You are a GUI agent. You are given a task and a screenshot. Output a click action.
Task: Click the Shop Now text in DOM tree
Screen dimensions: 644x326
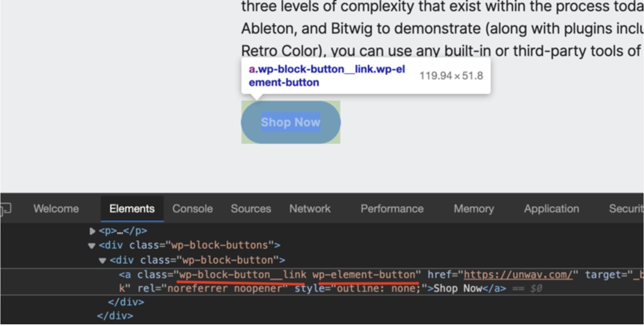click(457, 289)
